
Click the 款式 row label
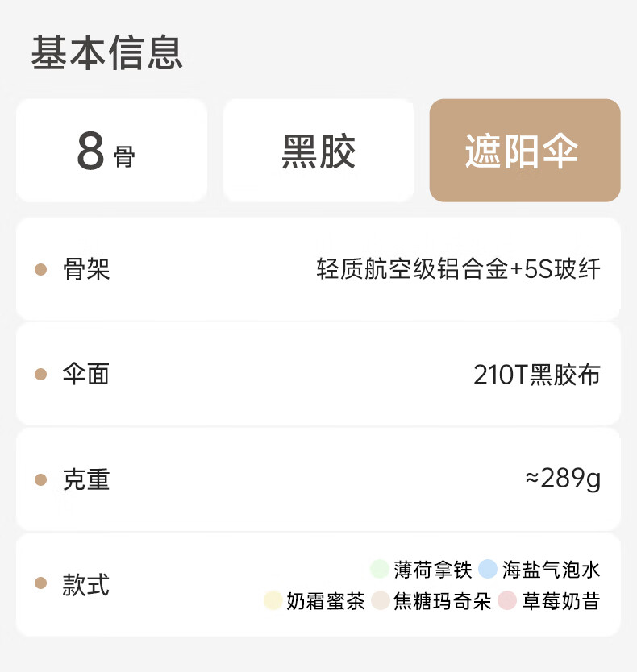click(x=85, y=585)
